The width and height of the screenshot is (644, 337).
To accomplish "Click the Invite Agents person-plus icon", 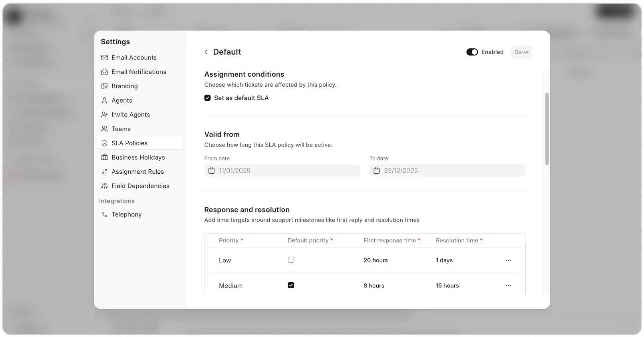I will (x=104, y=115).
